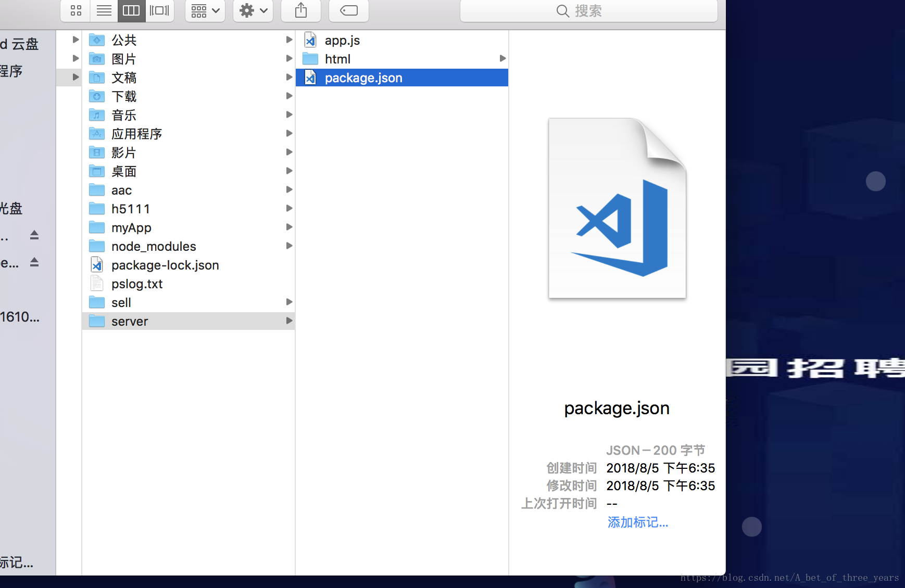Click the JSON－200 字节 file info
This screenshot has width=905, height=588.
[656, 450]
